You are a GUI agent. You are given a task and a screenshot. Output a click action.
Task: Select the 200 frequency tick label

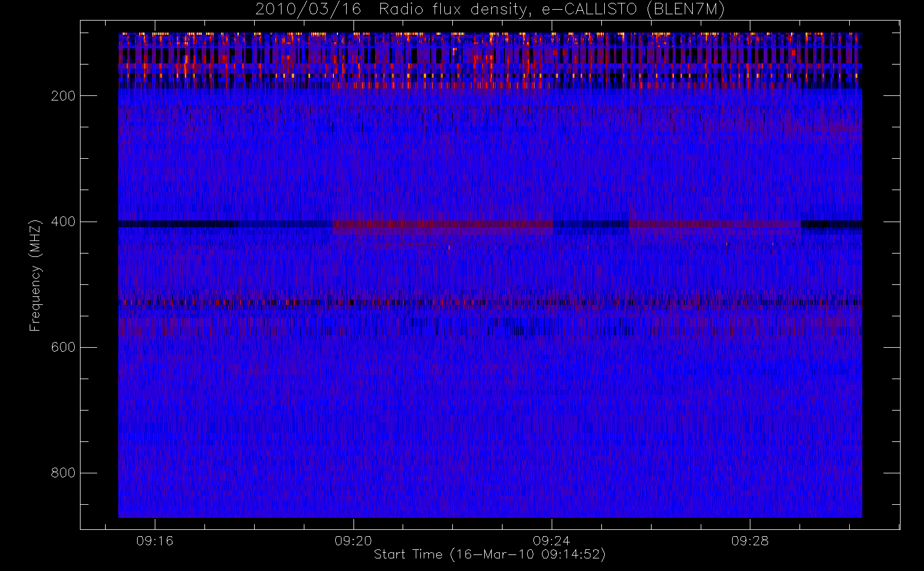(63, 96)
